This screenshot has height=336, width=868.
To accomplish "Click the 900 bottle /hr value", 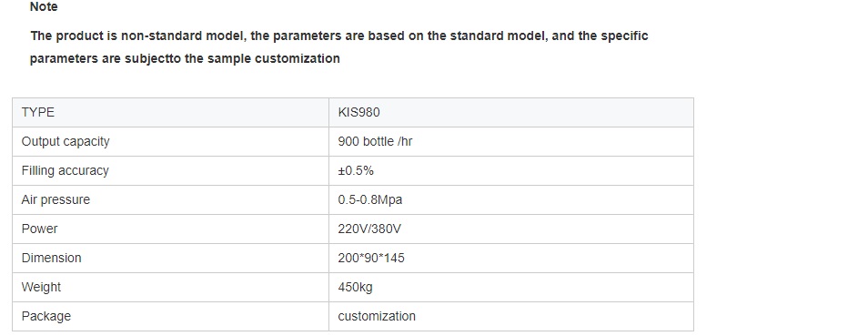I will click(x=376, y=141).
